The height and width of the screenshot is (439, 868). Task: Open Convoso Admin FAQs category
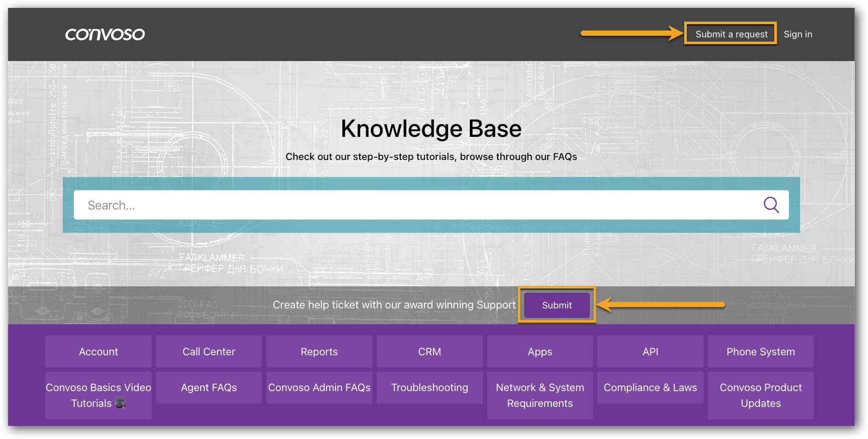coord(319,387)
